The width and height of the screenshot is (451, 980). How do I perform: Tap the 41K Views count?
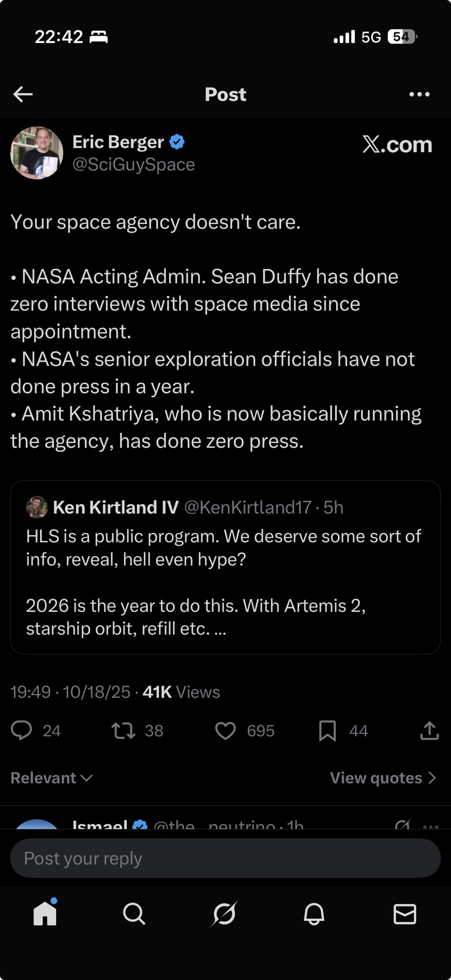[x=181, y=692]
